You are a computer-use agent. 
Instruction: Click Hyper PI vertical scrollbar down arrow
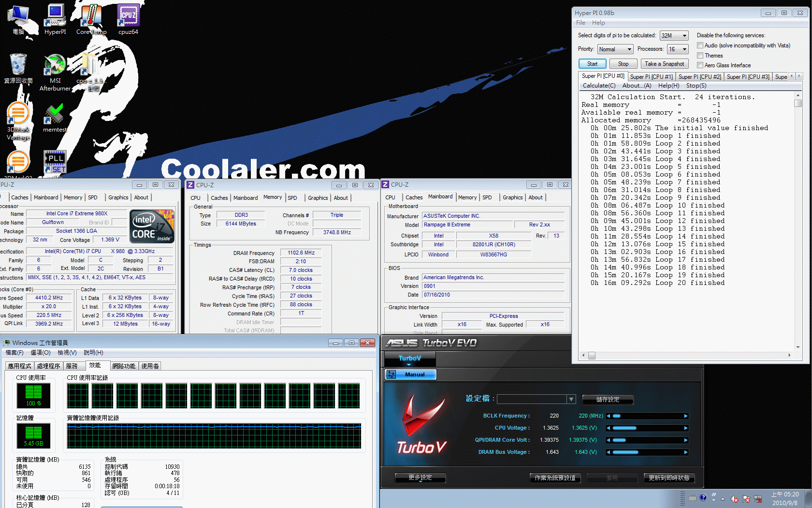pos(798,346)
